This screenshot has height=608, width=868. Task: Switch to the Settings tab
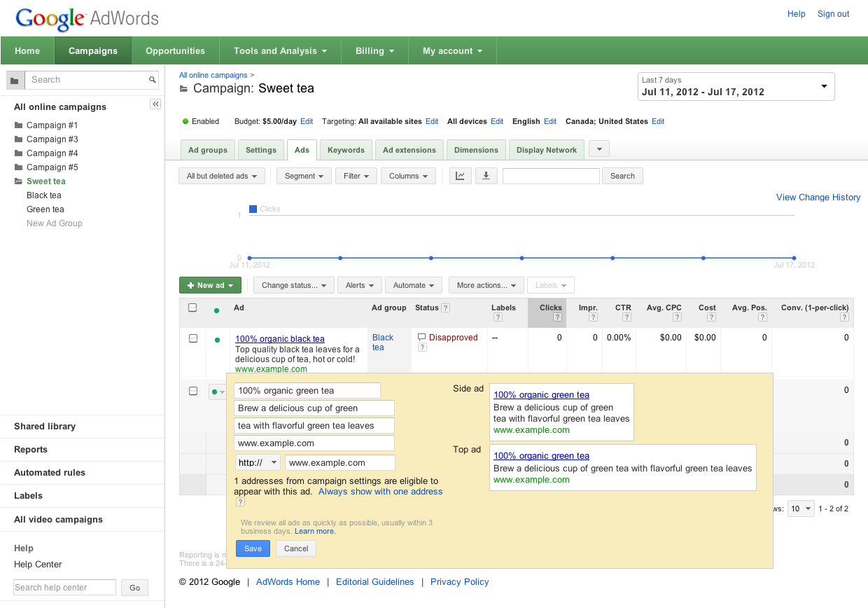[x=261, y=150]
